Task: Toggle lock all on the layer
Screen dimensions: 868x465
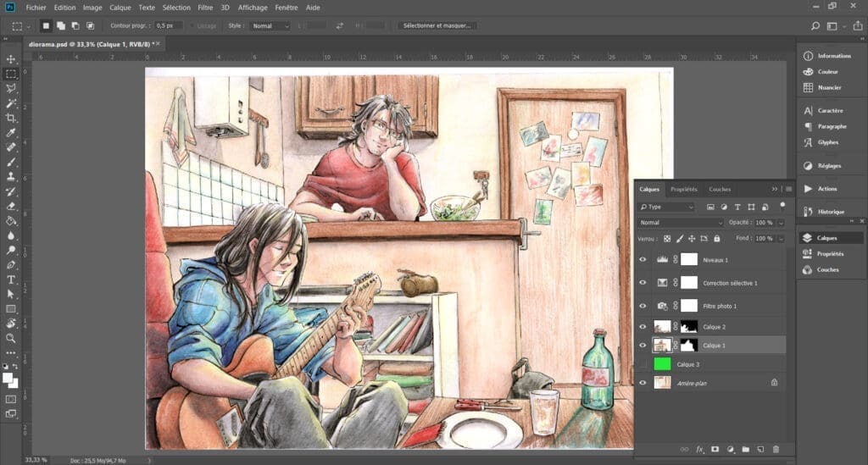Action: point(717,239)
